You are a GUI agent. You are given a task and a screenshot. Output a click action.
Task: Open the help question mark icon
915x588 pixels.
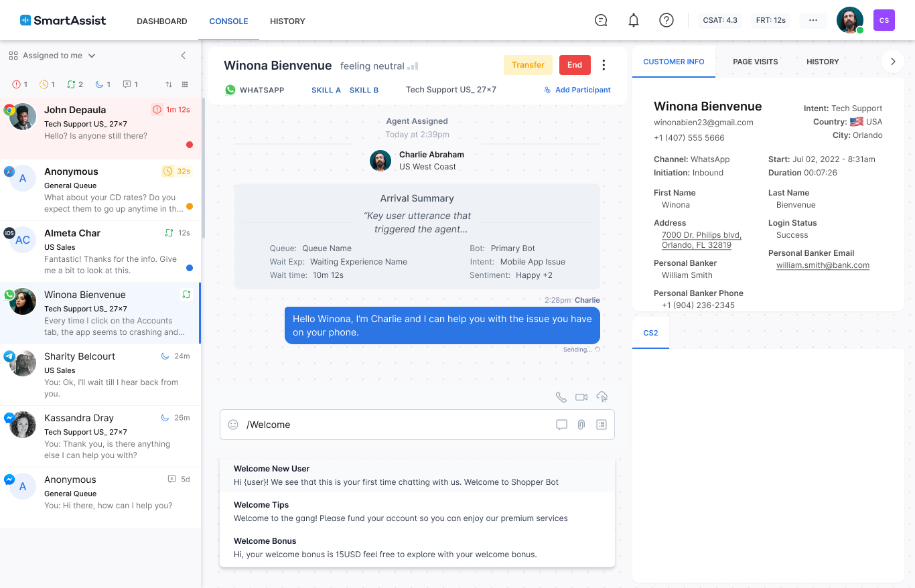pos(666,21)
